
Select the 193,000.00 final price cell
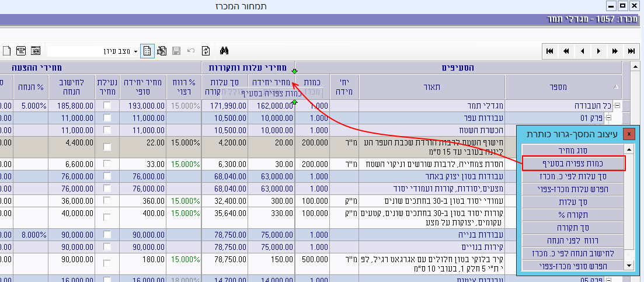coord(144,106)
